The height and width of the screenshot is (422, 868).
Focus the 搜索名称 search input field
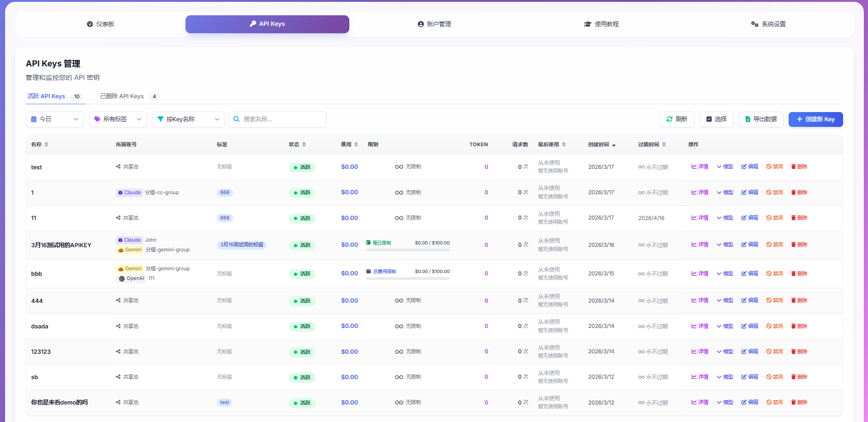point(282,119)
